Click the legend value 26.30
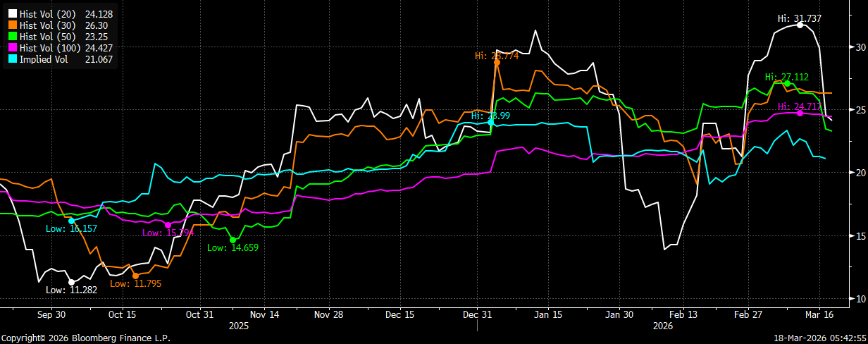This screenshot has width=868, height=344. click(x=96, y=25)
